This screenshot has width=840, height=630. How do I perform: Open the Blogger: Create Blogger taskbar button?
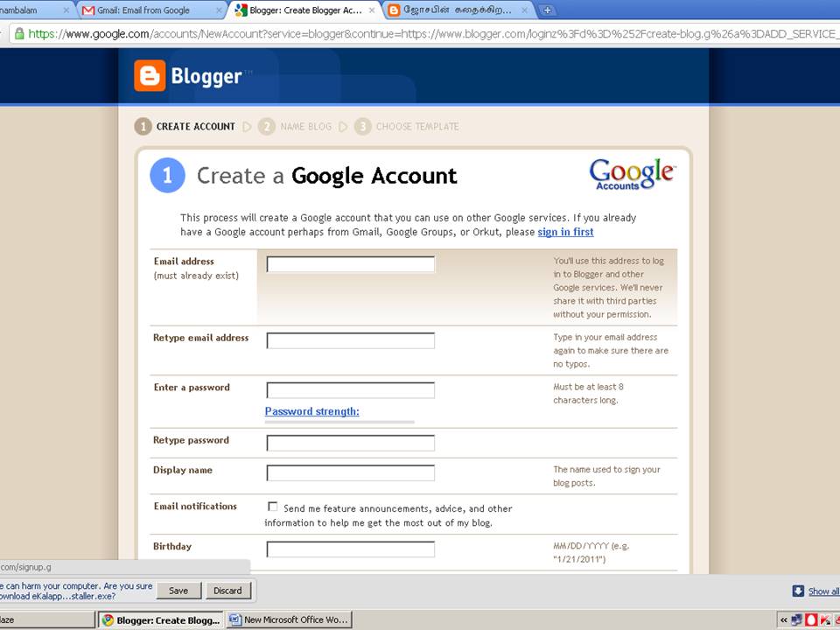[160, 619]
